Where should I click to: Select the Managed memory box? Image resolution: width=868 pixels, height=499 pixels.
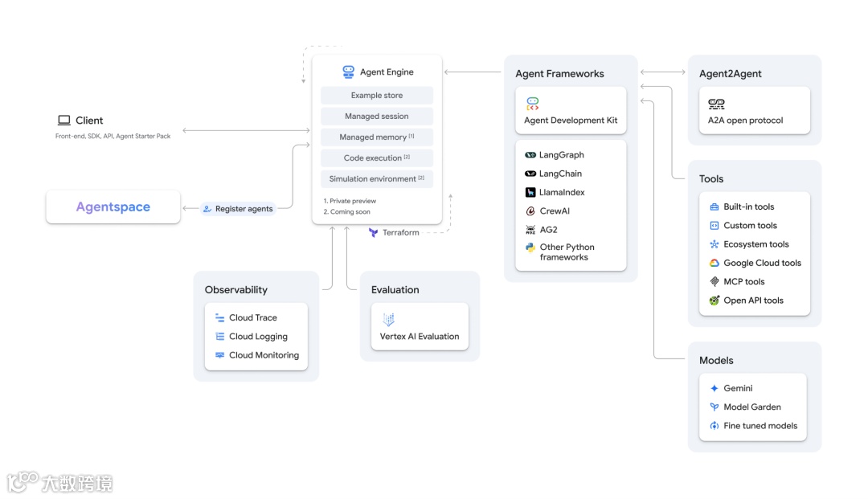point(377,137)
